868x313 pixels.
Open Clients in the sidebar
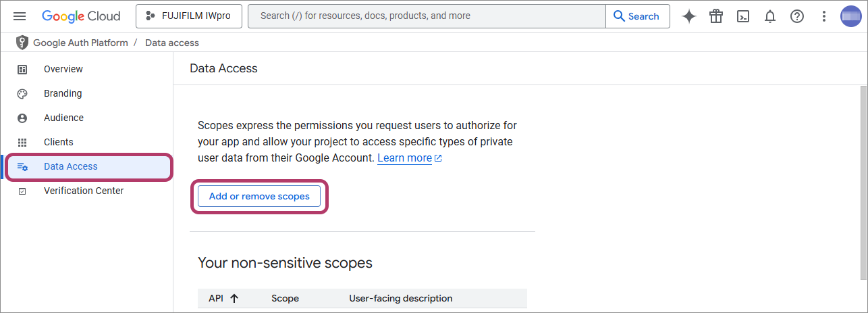tap(59, 142)
